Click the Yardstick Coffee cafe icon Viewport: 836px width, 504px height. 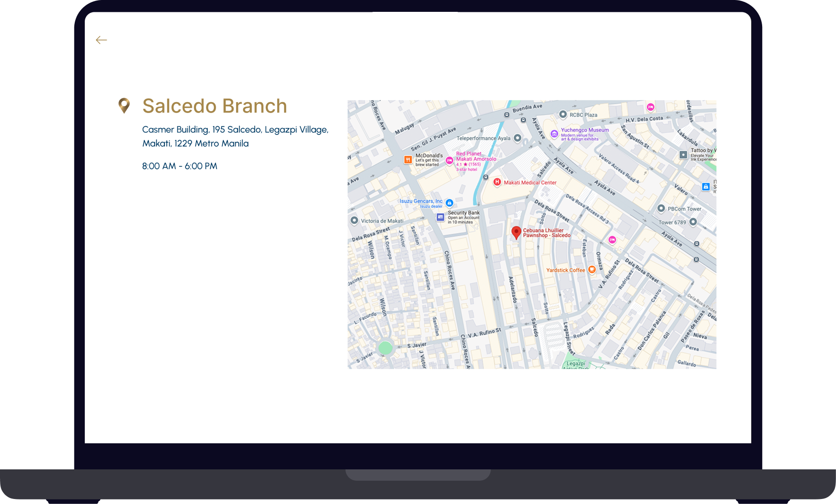[x=592, y=270]
